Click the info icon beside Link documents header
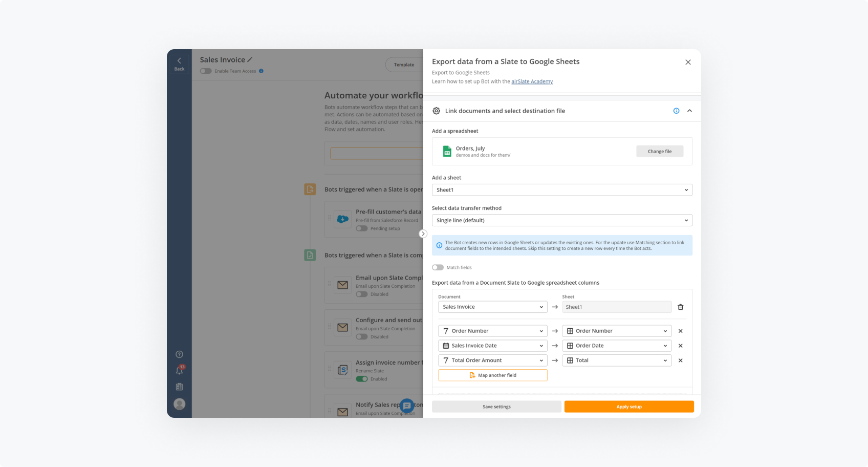 pyautogui.click(x=676, y=111)
